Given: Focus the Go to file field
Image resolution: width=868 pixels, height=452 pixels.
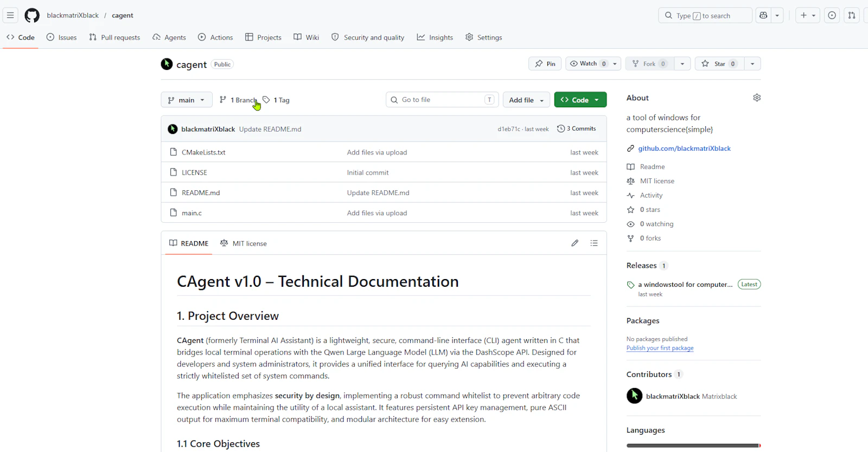Looking at the screenshot, I should point(442,100).
